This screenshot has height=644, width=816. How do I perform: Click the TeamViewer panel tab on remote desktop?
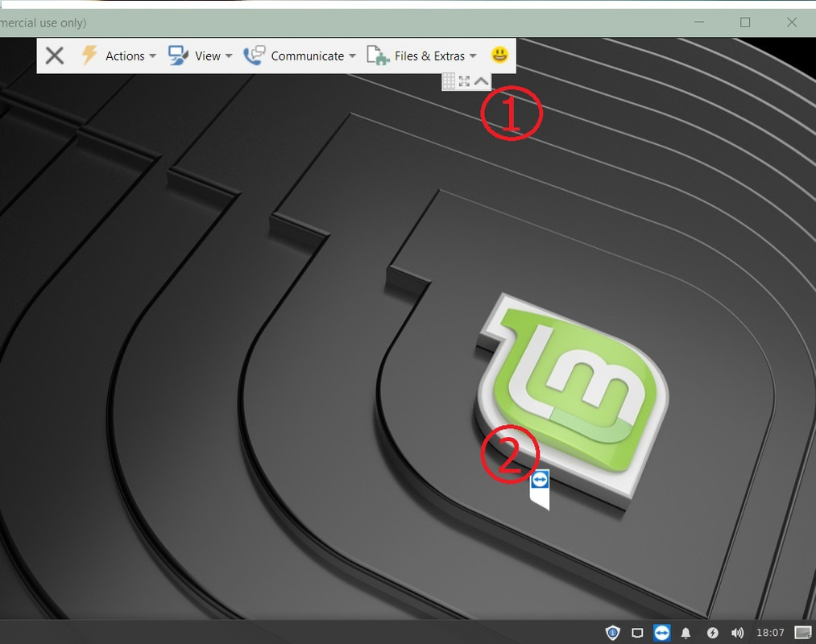[540, 489]
